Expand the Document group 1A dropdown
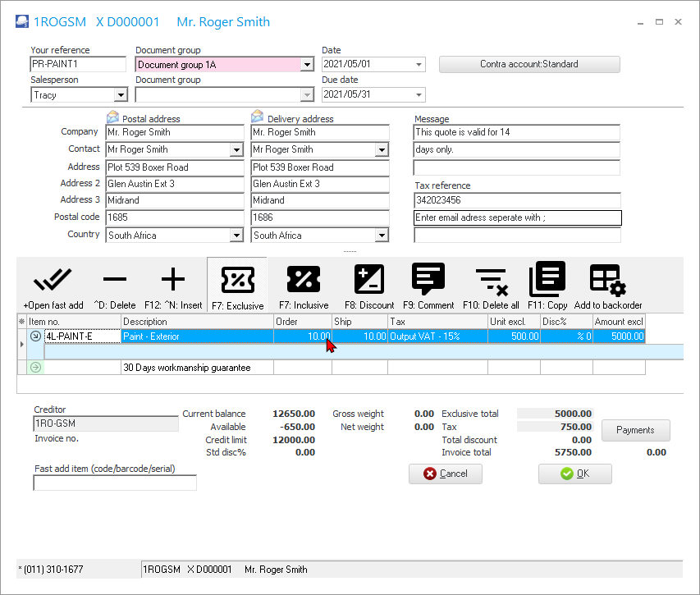 (307, 65)
